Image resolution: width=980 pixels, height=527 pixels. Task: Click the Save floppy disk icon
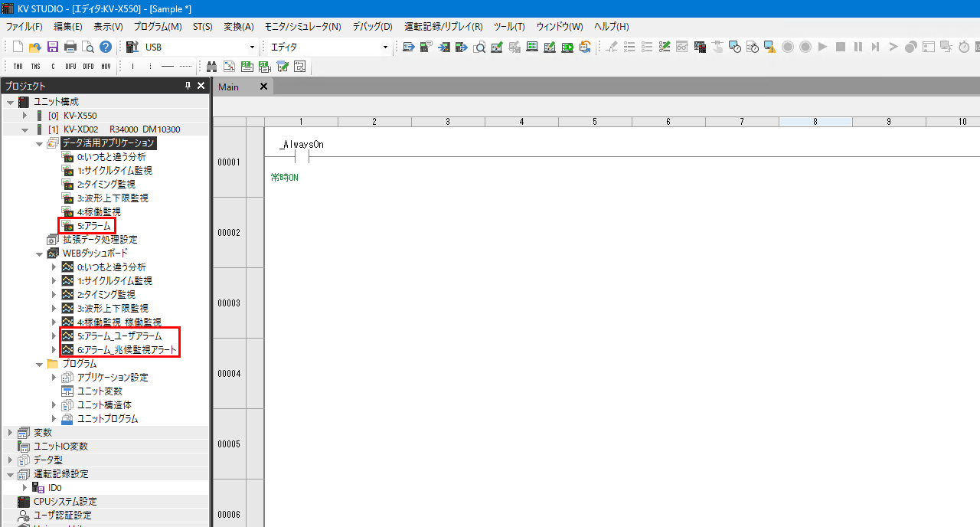pyautogui.click(x=53, y=47)
